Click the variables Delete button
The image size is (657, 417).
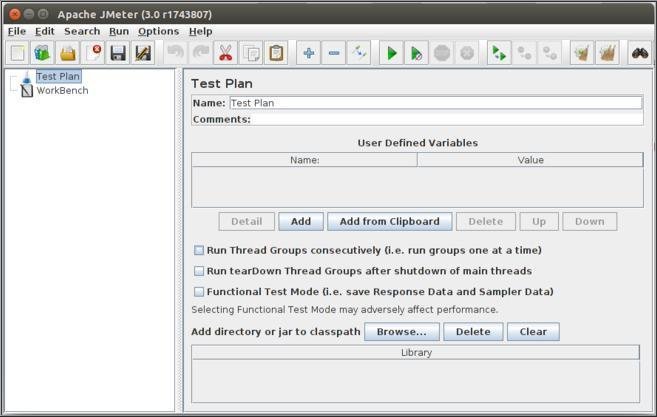pos(486,221)
